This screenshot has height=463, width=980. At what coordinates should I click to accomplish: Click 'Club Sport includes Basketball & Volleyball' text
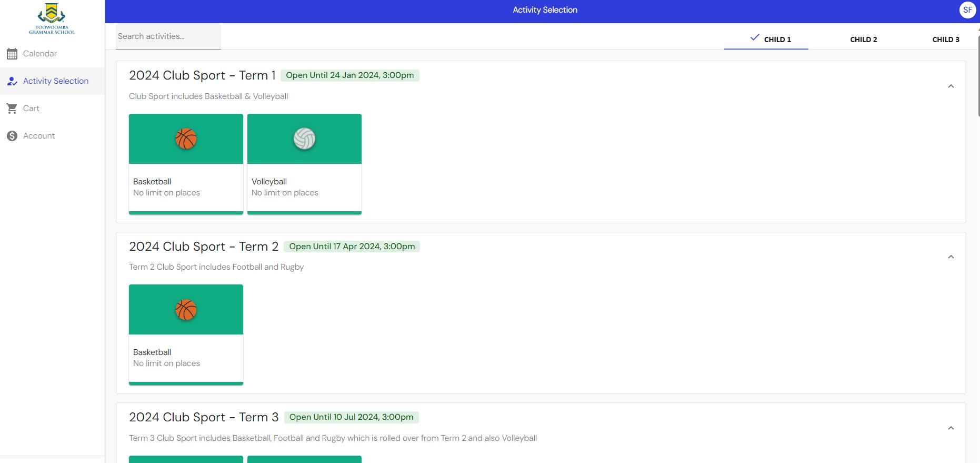pyautogui.click(x=208, y=96)
